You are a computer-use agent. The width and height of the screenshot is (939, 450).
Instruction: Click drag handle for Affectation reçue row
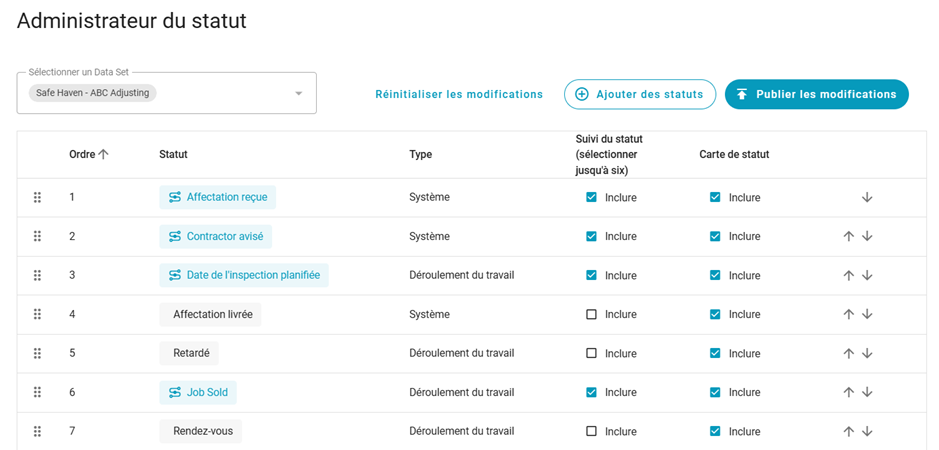(37, 198)
